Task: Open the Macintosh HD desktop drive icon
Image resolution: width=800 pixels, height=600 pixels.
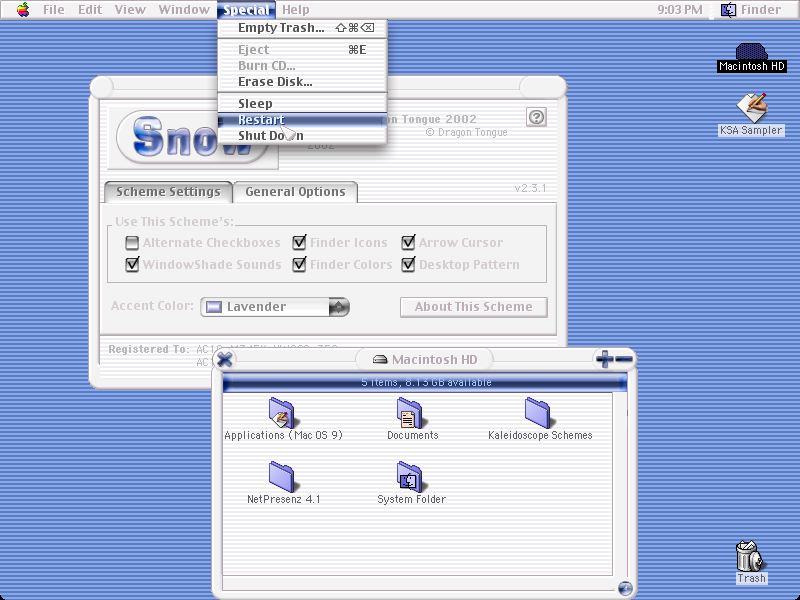Action: tap(751, 52)
